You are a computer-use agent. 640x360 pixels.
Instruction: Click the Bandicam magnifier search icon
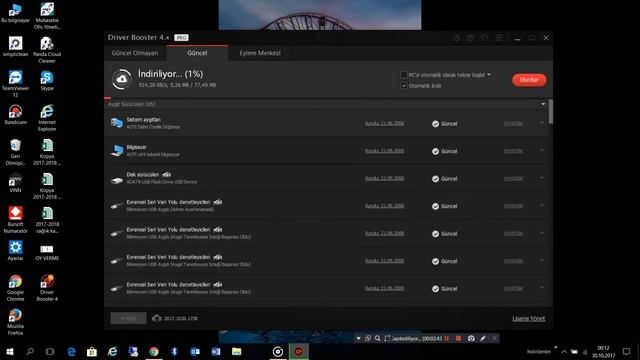pos(378,338)
